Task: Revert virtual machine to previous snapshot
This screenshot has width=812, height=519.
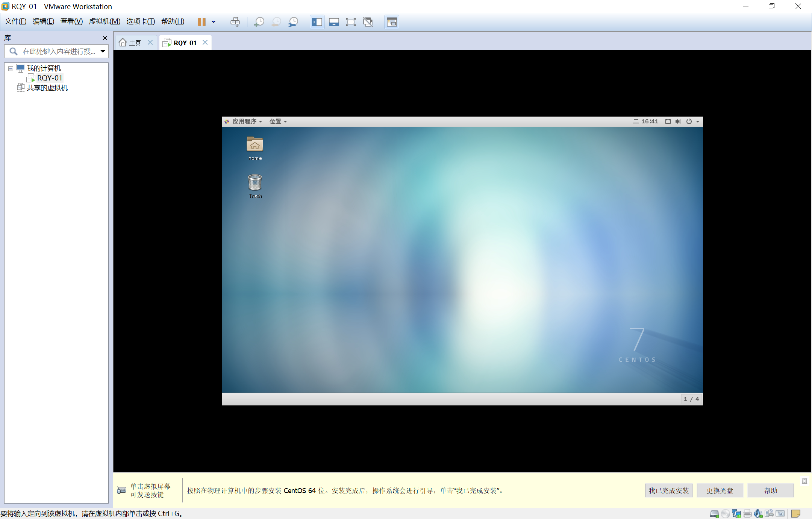Action: [276, 22]
